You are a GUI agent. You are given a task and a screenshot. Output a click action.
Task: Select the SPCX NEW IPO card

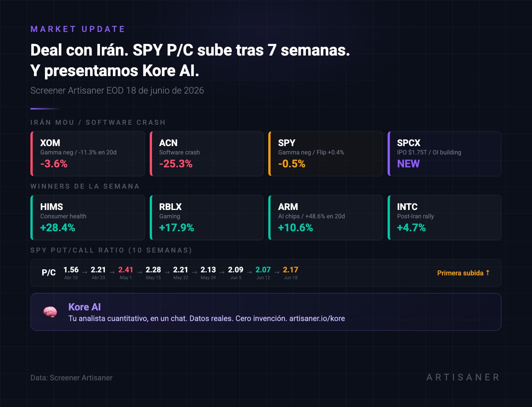445,154
